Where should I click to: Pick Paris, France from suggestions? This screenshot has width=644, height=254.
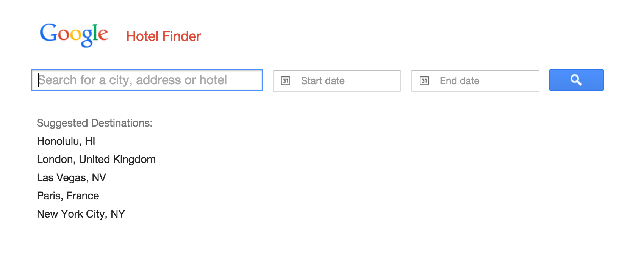[x=68, y=196]
